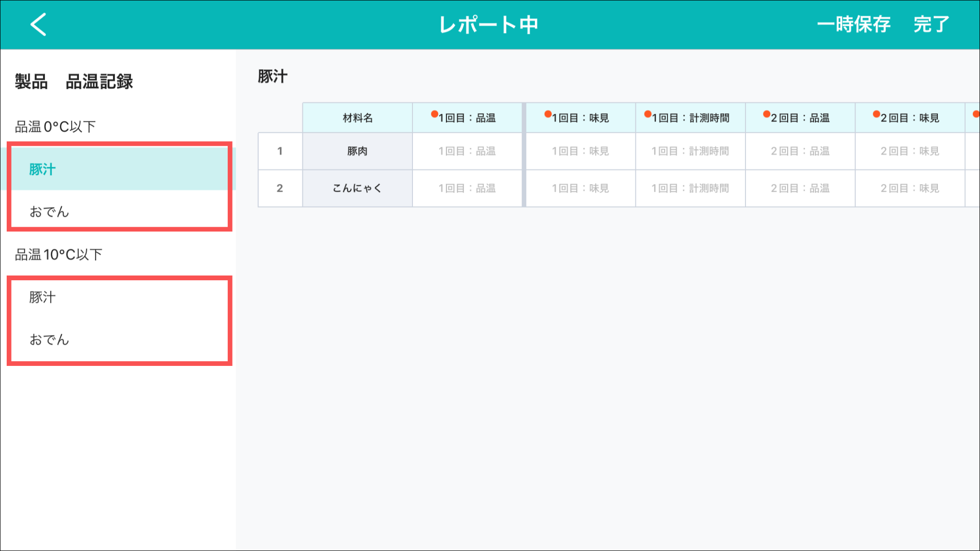
Task: Enter 1回目:計測時間 for こんにゃく row
Action: coord(690,188)
